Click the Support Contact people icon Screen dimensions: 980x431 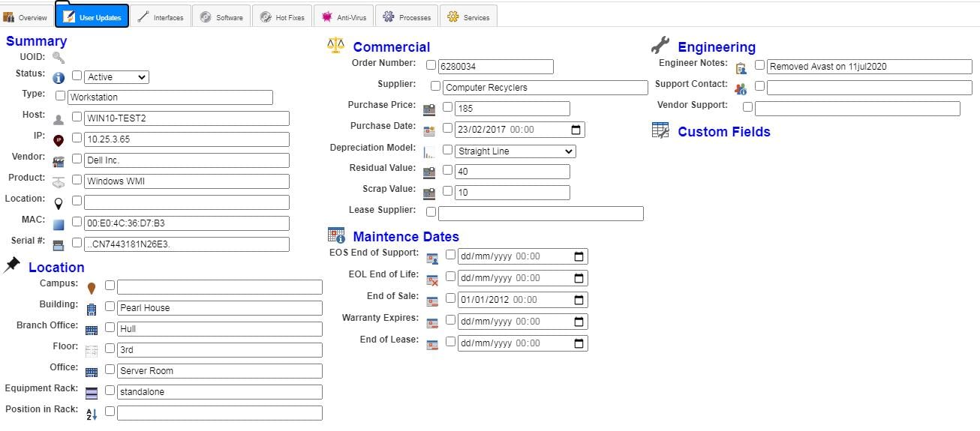[741, 88]
